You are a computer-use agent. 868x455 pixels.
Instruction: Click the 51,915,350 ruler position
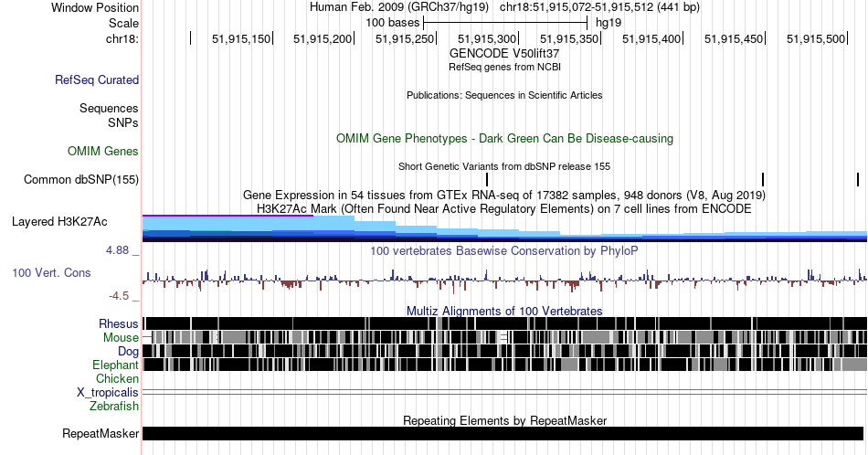tap(569, 38)
